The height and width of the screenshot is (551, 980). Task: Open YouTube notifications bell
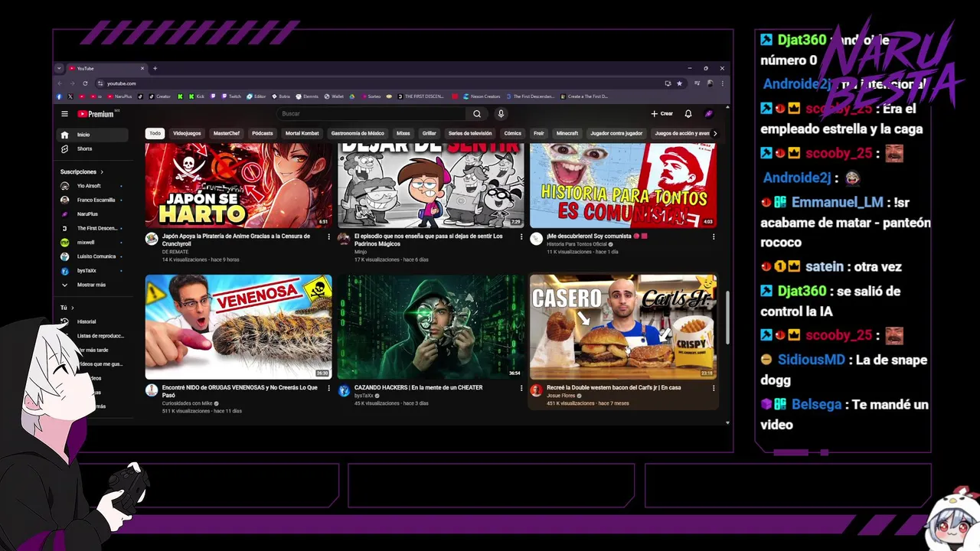(688, 114)
